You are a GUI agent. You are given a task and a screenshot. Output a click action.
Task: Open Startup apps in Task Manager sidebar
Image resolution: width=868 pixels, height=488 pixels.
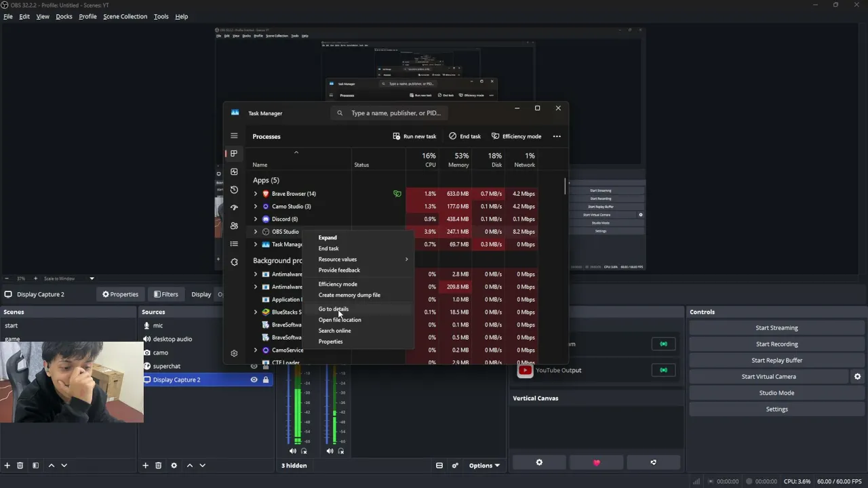(234, 207)
